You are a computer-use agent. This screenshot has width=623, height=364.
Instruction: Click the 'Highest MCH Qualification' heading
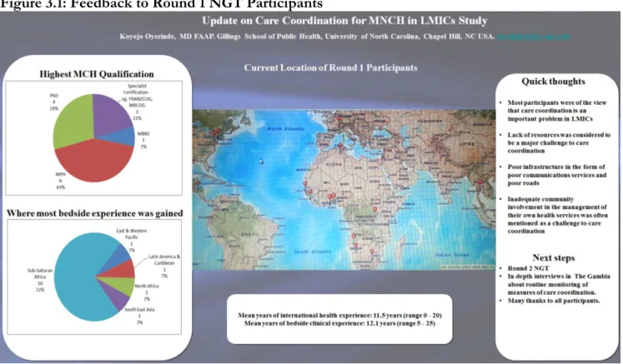[97, 74]
